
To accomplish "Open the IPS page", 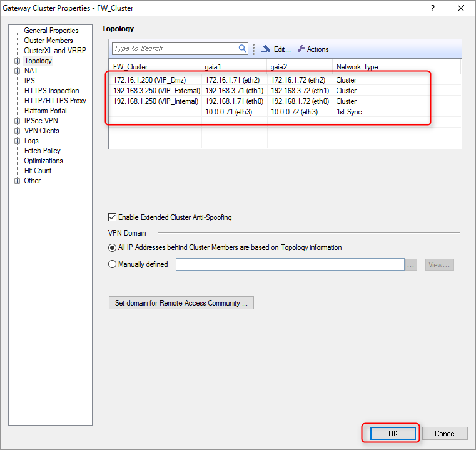I will [x=29, y=81].
